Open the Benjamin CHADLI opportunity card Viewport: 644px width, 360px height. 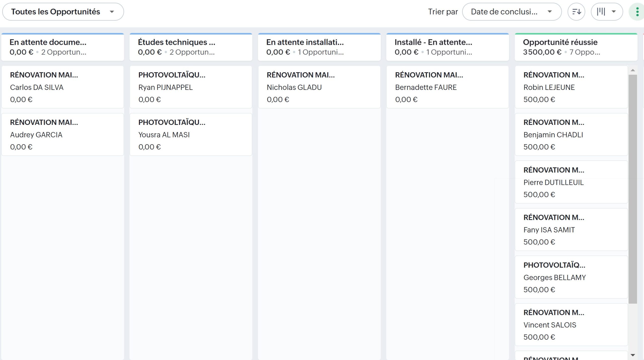pos(571,134)
